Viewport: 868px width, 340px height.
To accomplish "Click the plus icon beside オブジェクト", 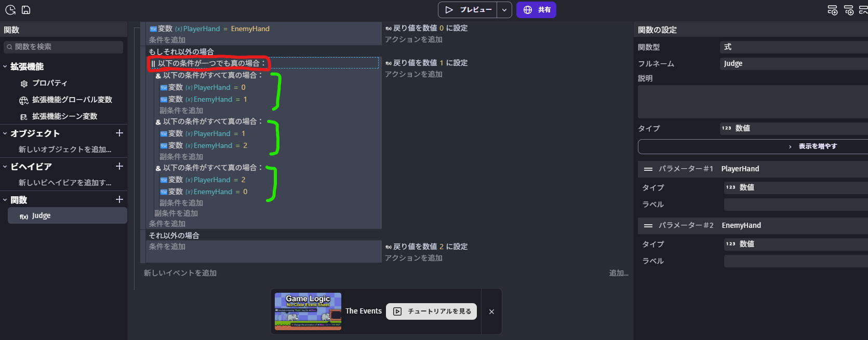I will click(119, 133).
